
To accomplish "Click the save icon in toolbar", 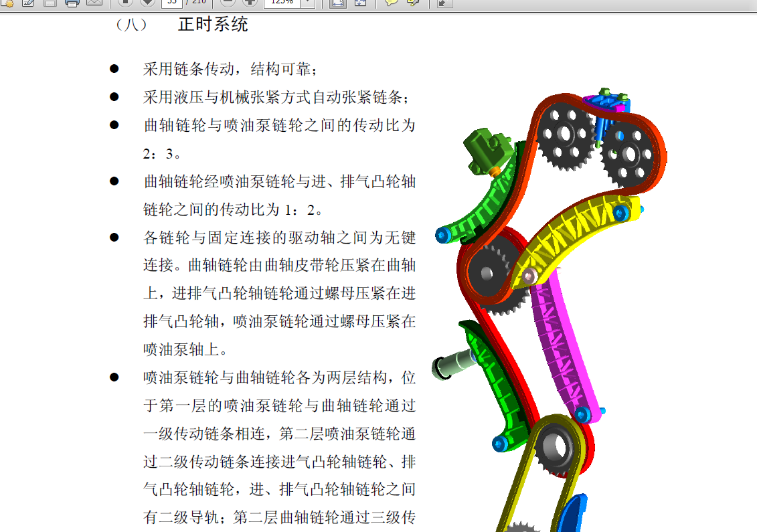I will (50, 2).
